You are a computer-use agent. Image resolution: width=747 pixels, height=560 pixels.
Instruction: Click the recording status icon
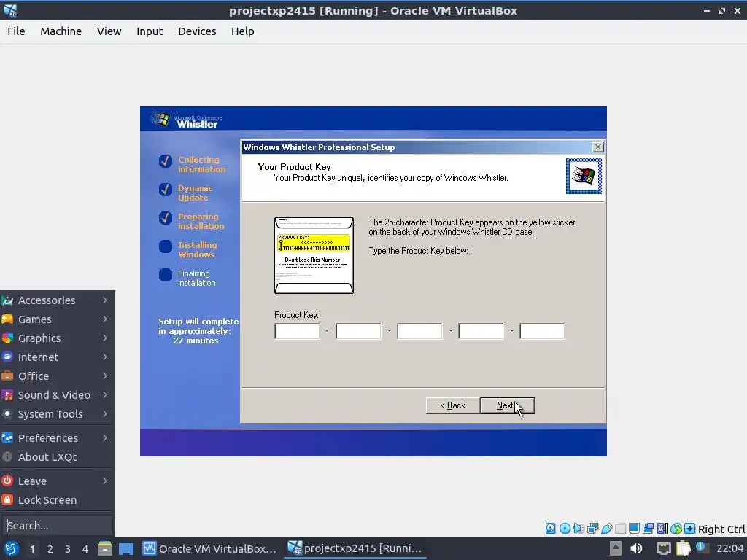pyautogui.click(x=648, y=528)
